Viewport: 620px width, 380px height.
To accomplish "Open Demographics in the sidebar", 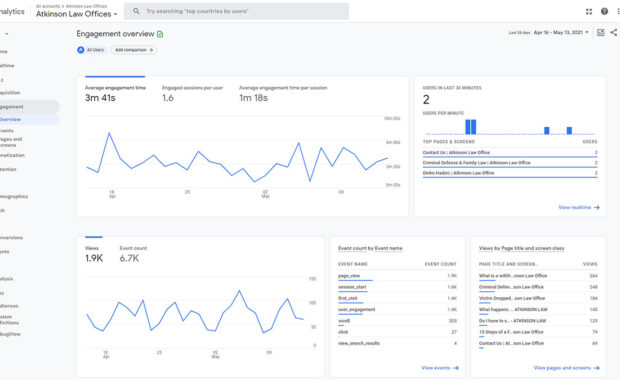I will tap(14, 197).
